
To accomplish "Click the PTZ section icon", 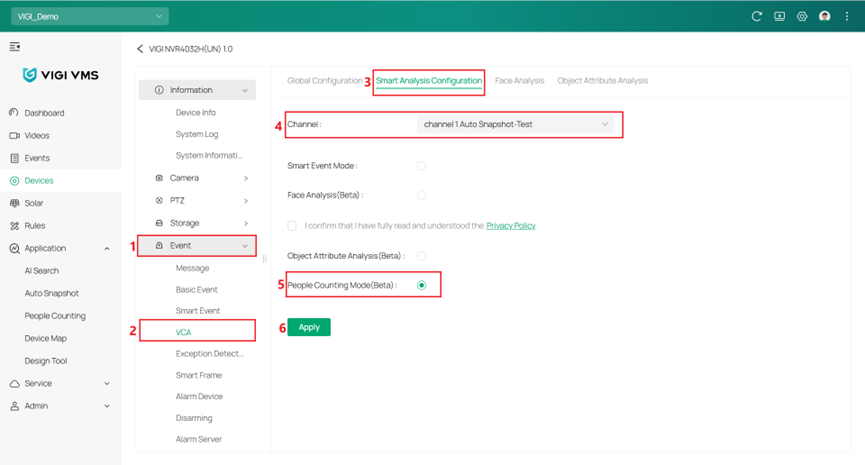I will (159, 200).
